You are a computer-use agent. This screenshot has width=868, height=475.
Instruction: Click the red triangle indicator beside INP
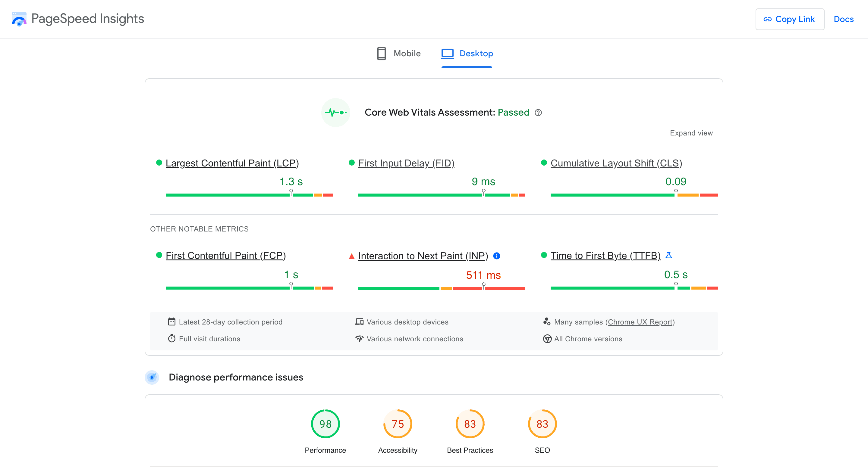351,256
